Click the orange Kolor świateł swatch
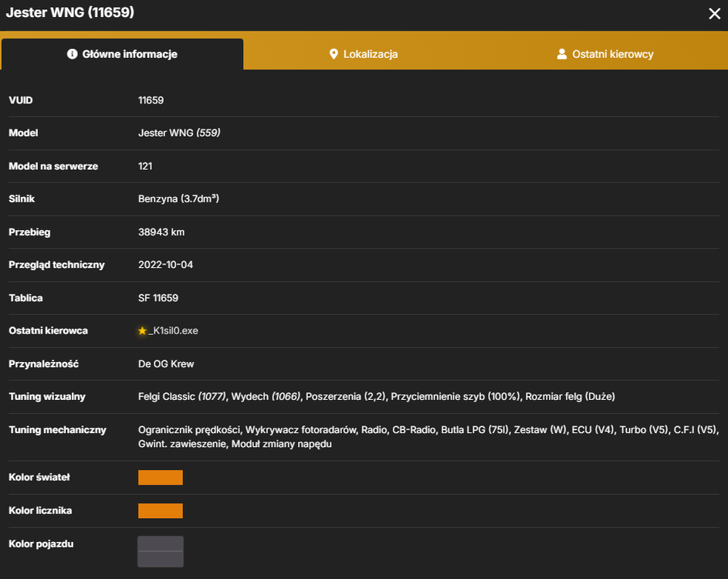This screenshot has height=579, width=728. [x=160, y=477]
